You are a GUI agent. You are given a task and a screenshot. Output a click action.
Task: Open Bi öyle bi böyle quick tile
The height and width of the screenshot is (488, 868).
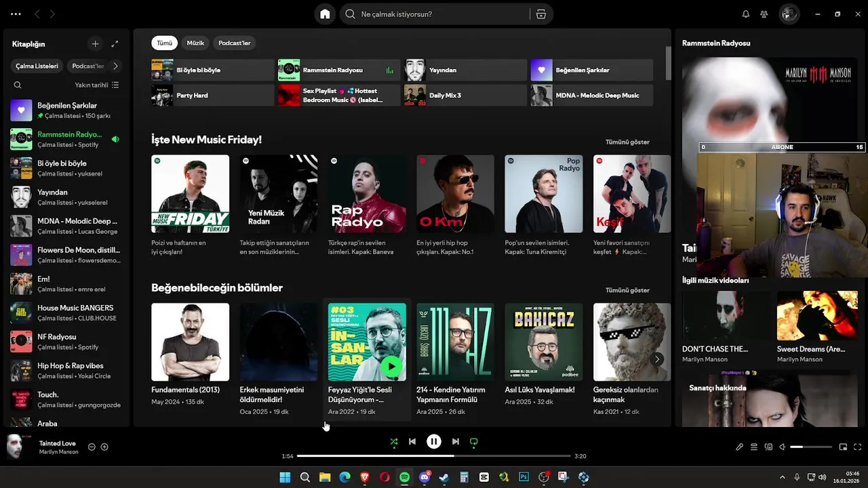pyautogui.click(x=212, y=70)
